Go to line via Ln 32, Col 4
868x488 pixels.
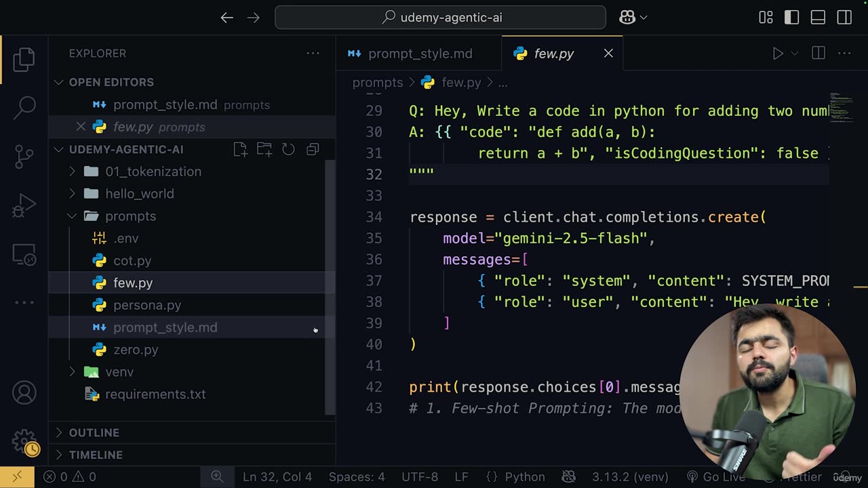(277, 476)
